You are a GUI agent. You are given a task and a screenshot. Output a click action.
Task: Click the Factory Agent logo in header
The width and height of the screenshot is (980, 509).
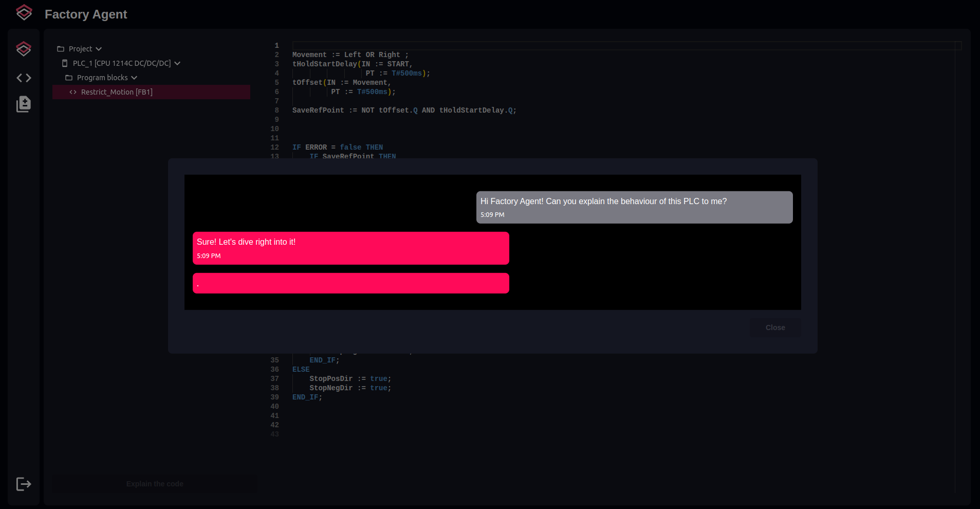24,13
